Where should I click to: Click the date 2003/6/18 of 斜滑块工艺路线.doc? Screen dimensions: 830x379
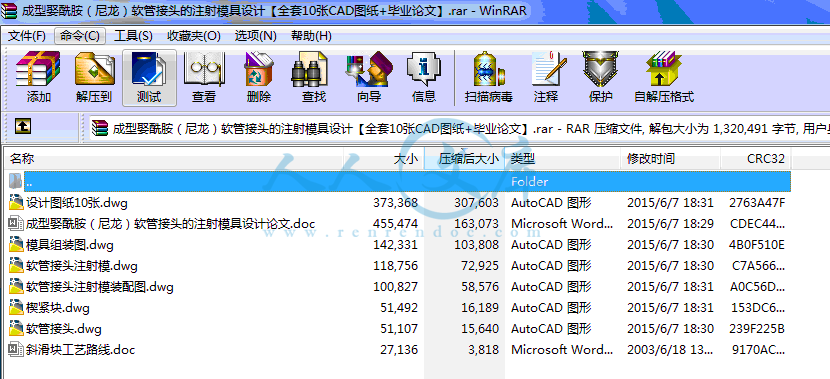click(x=670, y=349)
